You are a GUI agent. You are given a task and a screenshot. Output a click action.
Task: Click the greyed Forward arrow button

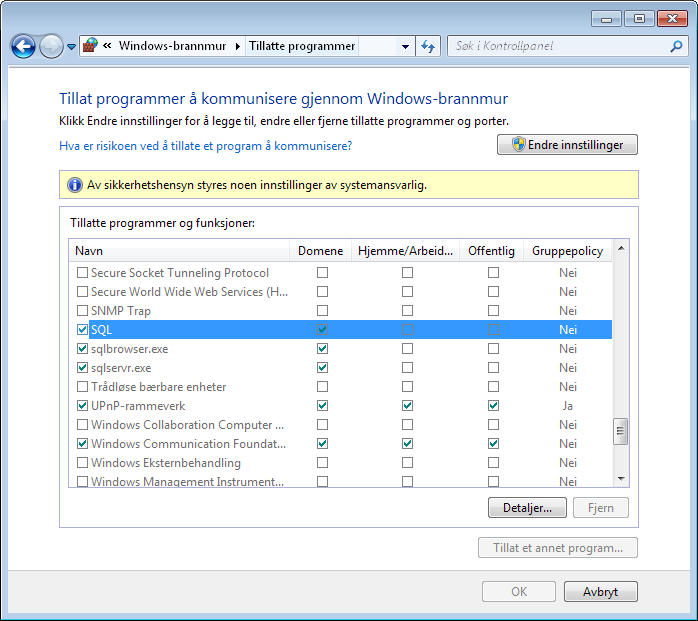pos(51,46)
